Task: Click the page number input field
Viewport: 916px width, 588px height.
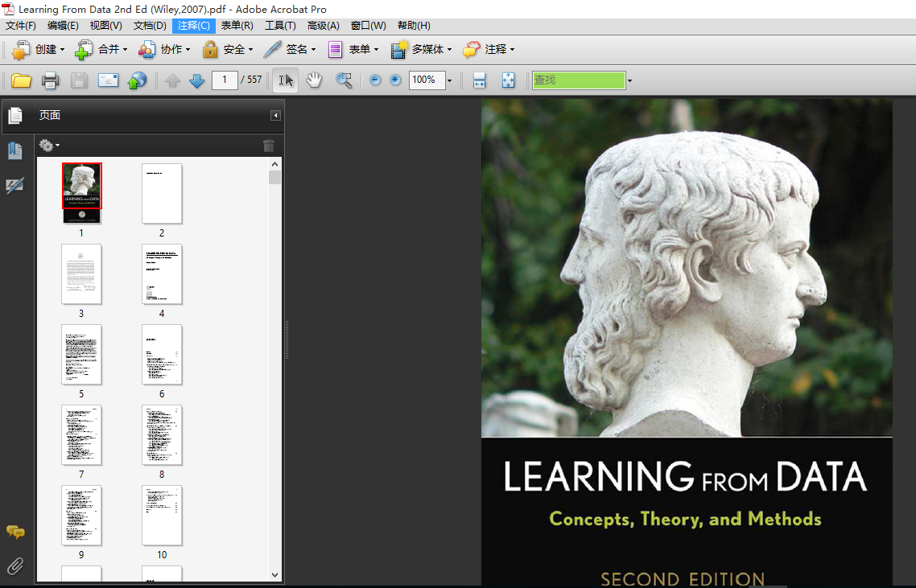Action: pos(225,80)
